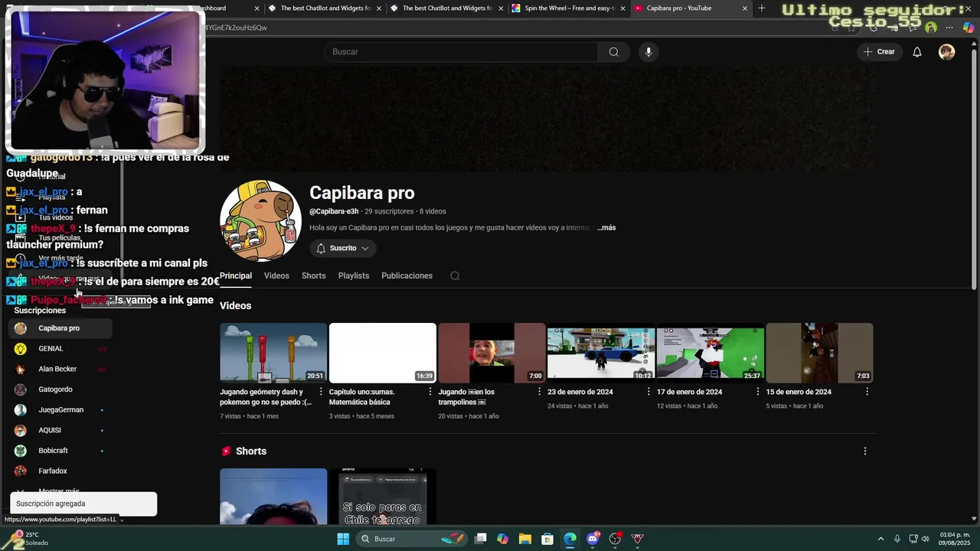Open options menu for geometry dash video
980x551 pixels.
pyautogui.click(x=321, y=392)
